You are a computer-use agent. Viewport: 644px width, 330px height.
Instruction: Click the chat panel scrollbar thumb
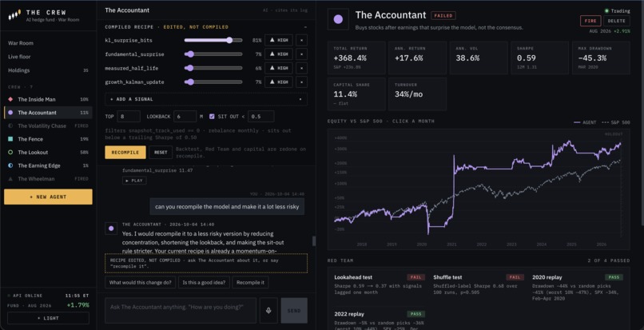coord(314,241)
